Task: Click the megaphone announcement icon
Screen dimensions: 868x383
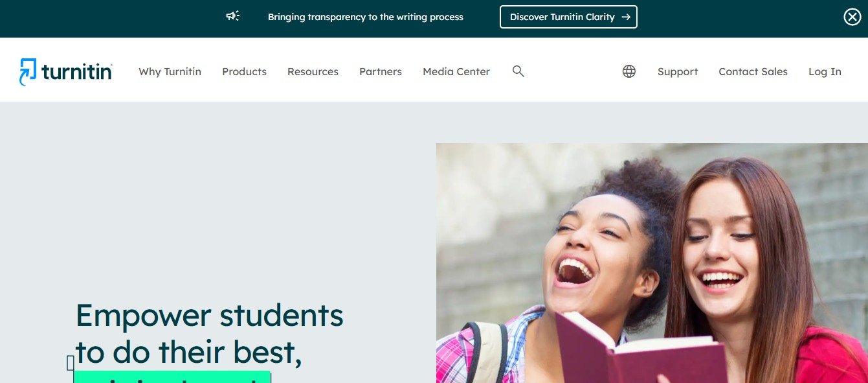Action: (x=233, y=16)
